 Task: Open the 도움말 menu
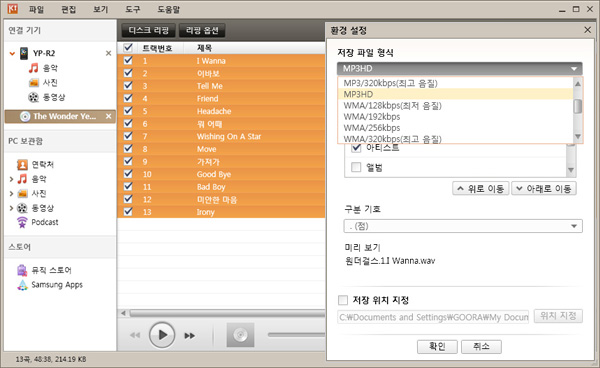168,9
